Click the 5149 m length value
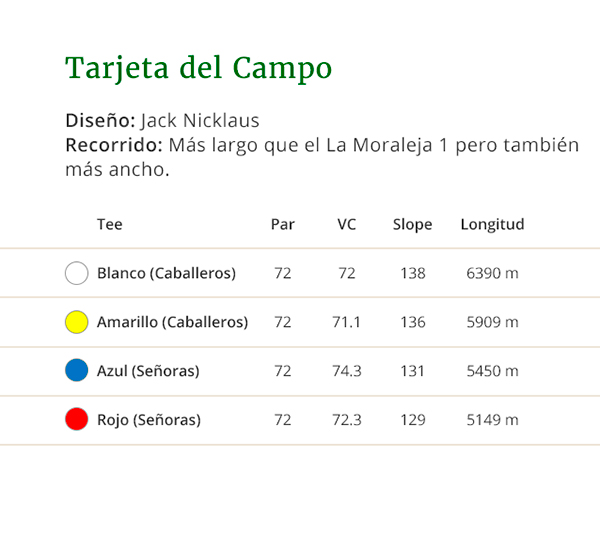The image size is (600, 552). (492, 420)
